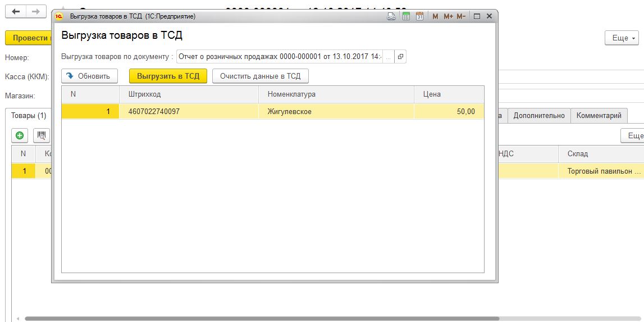Click the print icon in the dialog title bar
The image size is (644, 322).
[x=391, y=17]
